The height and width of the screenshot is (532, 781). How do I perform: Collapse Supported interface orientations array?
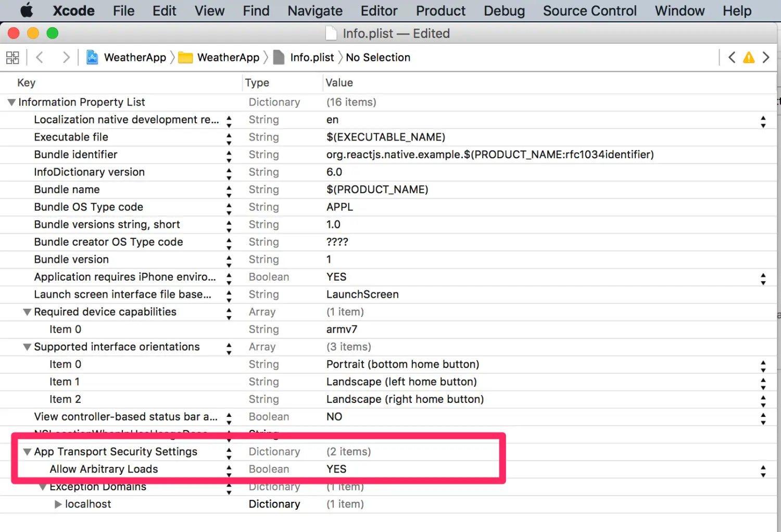tap(27, 347)
